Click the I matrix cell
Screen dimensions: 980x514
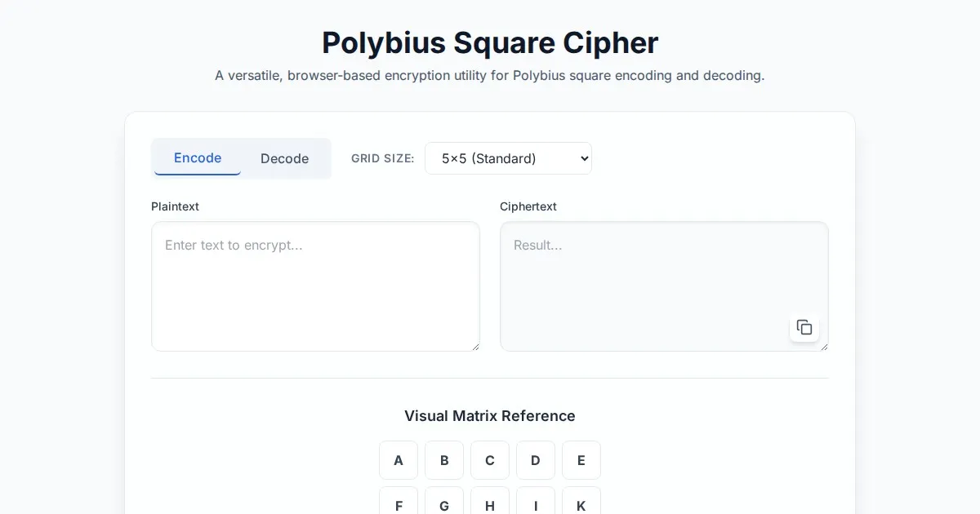pos(536,504)
